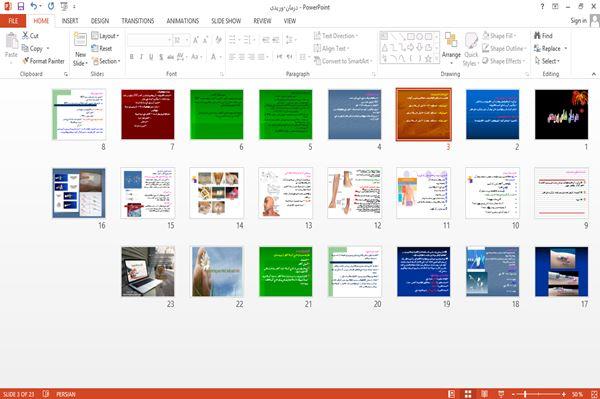Click the Sign in link

click(x=578, y=21)
